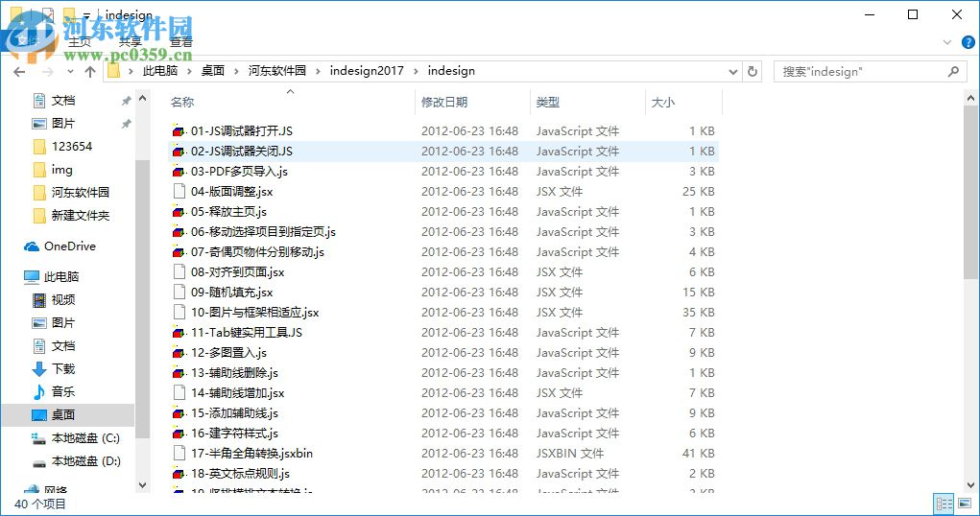Screen dimensions: 980x516
Task: Click the document icon of 14-辅助线增加.jsx
Action: click(179, 393)
